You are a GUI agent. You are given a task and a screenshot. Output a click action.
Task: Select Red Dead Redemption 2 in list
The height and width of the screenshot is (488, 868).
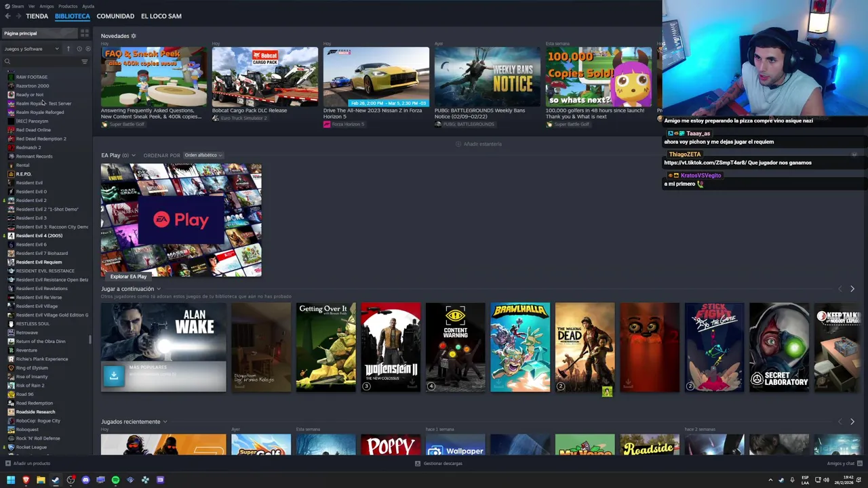point(41,139)
